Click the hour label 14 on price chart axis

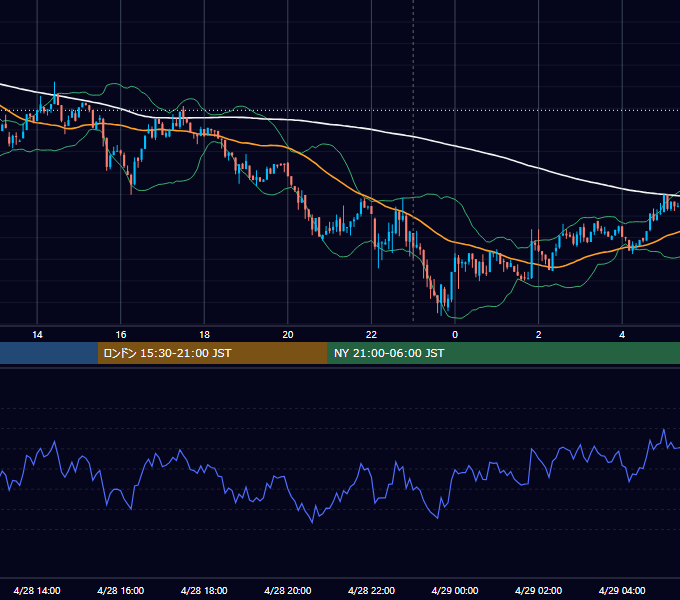[x=37, y=335]
